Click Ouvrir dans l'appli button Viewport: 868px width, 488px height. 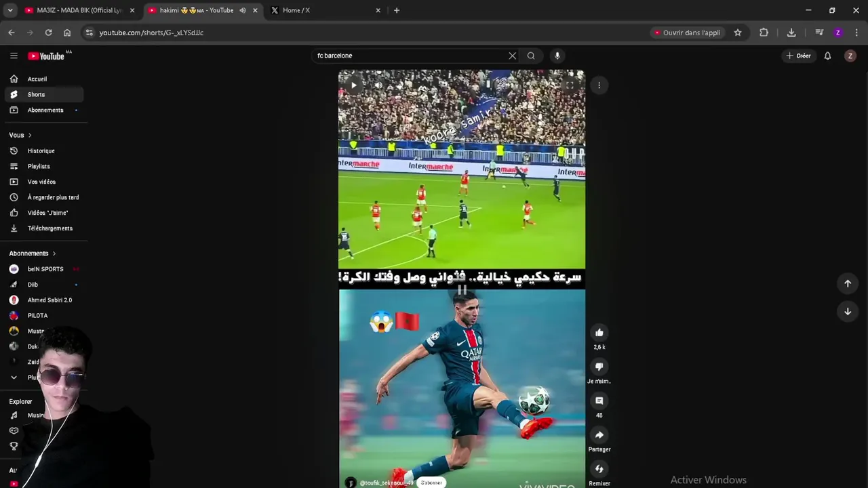(x=687, y=33)
